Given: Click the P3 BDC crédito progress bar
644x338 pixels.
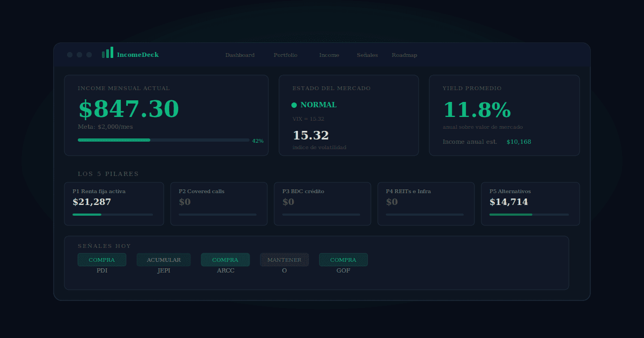Looking at the screenshot, I should pyautogui.click(x=321, y=215).
